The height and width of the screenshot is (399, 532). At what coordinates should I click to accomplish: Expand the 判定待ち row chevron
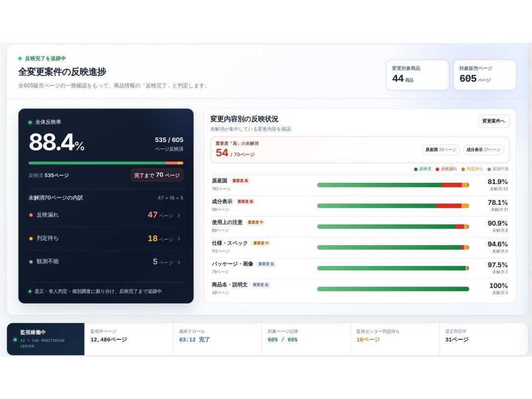click(179, 239)
